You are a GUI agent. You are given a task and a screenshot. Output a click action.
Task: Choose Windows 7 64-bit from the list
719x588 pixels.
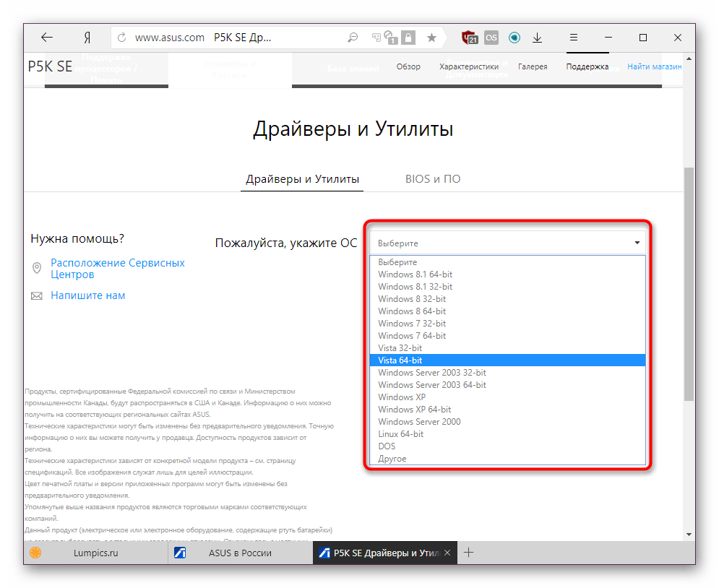coord(412,336)
